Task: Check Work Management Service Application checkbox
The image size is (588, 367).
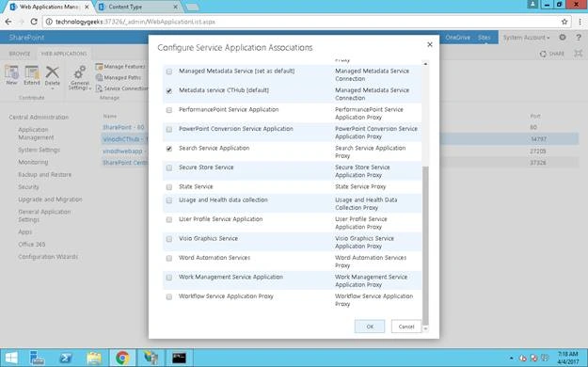Action: tap(169, 278)
